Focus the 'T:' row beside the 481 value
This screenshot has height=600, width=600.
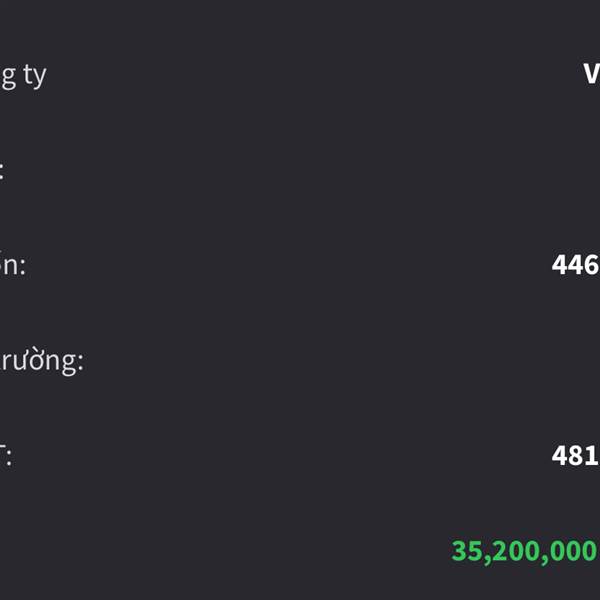click(6, 456)
